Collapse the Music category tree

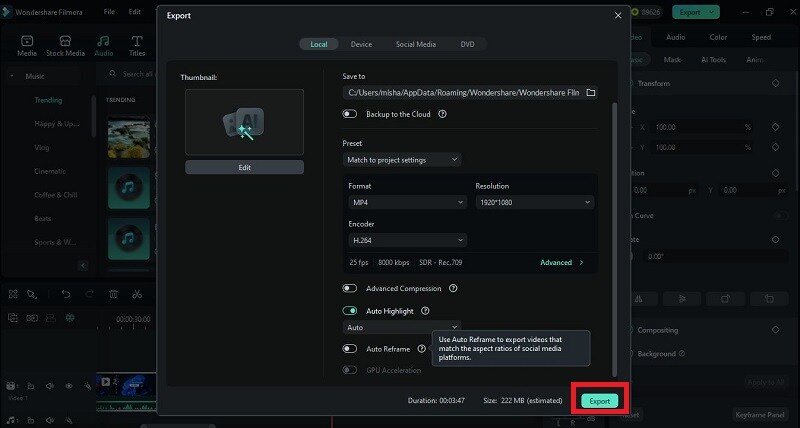(12, 76)
